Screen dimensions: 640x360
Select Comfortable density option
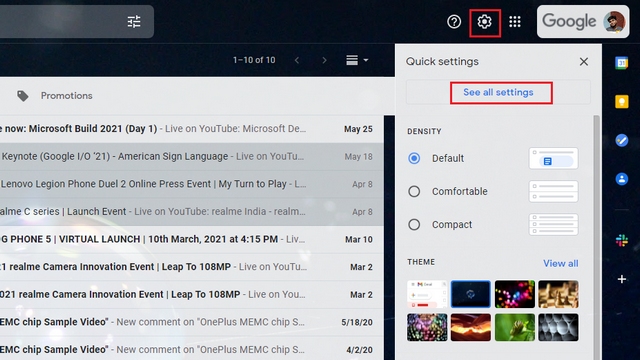414,191
